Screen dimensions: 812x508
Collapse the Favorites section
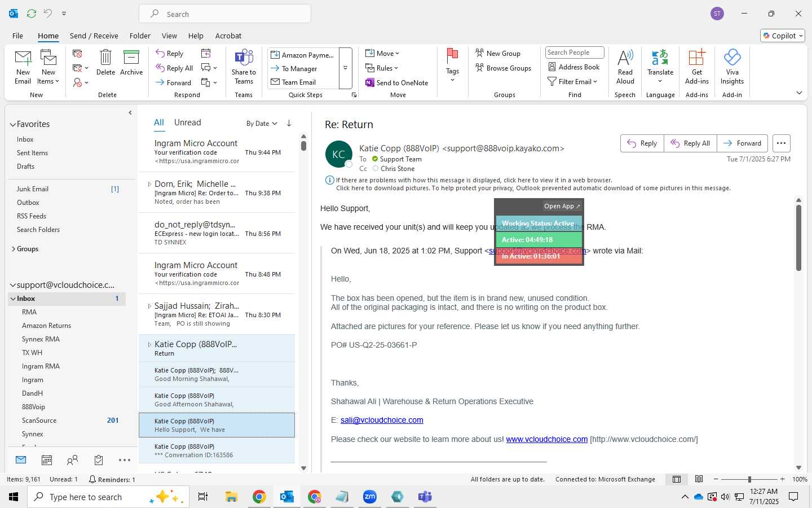13,125
